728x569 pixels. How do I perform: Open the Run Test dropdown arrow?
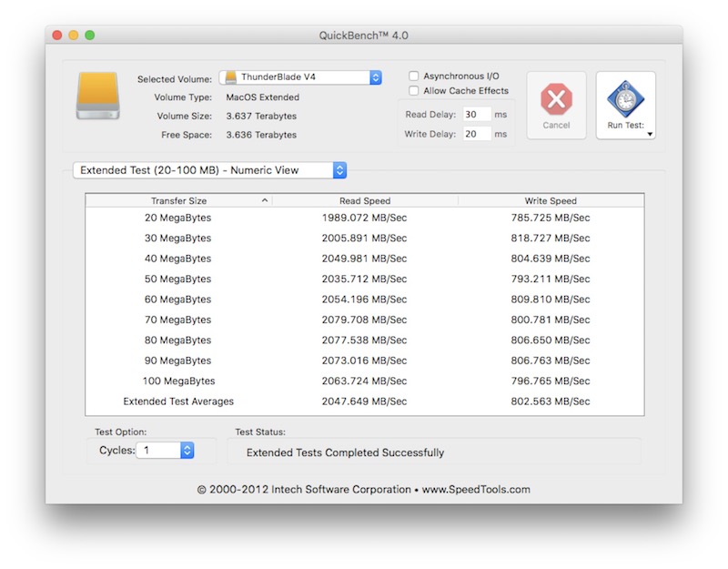(650, 134)
